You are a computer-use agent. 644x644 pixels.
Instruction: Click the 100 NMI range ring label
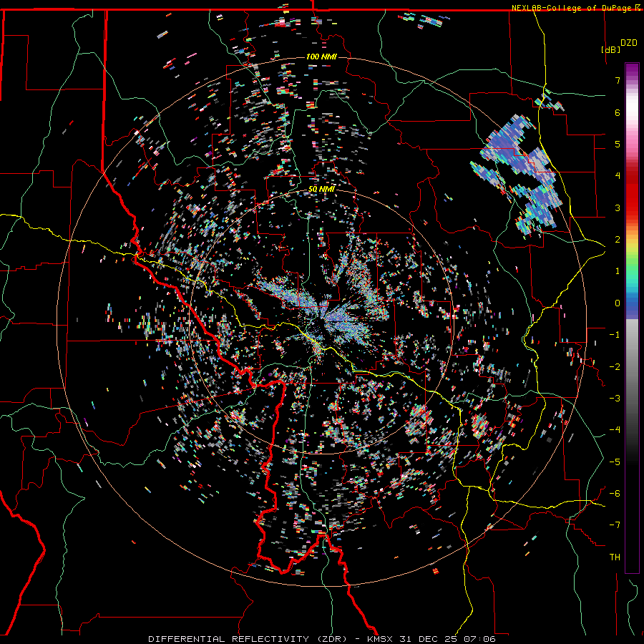point(321,57)
